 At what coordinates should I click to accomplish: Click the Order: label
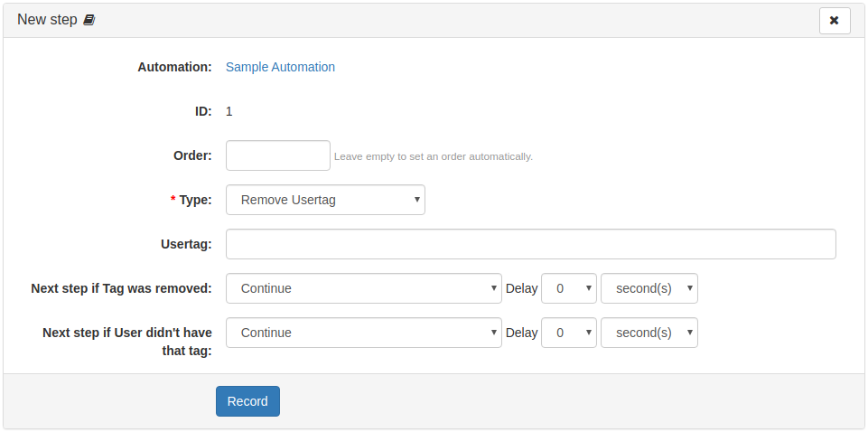(x=192, y=155)
